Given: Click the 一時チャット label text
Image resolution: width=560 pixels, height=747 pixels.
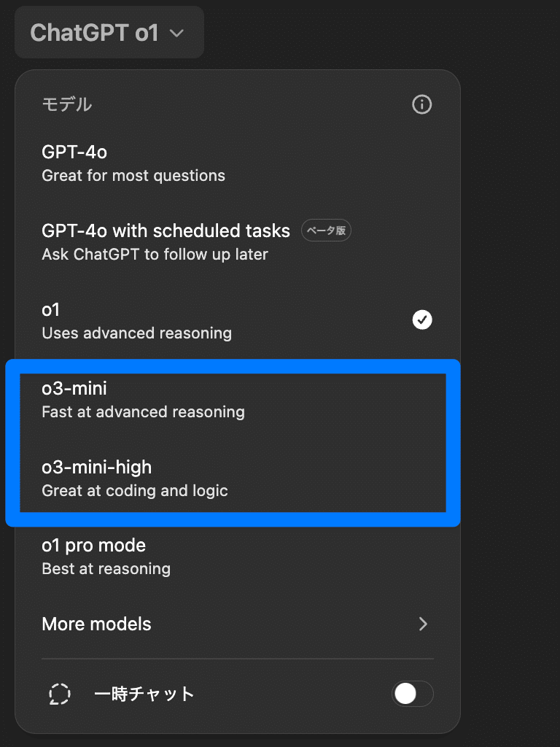Looking at the screenshot, I should tap(144, 694).
